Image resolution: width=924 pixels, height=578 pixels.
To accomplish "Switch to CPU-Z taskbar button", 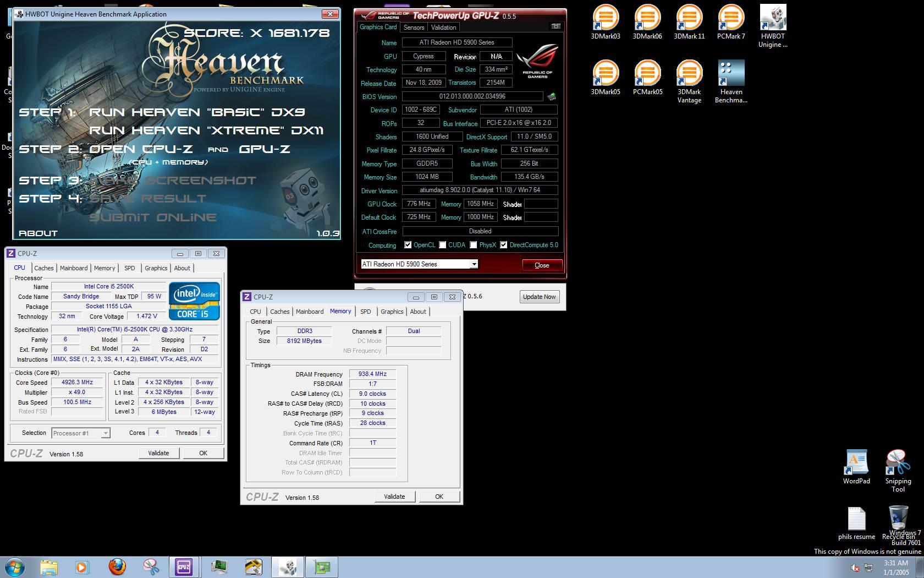I will pyautogui.click(x=184, y=567).
